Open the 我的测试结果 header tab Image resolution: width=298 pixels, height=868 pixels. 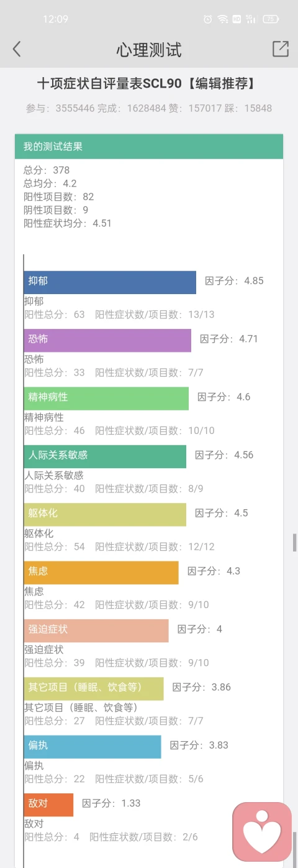[149, 147]
